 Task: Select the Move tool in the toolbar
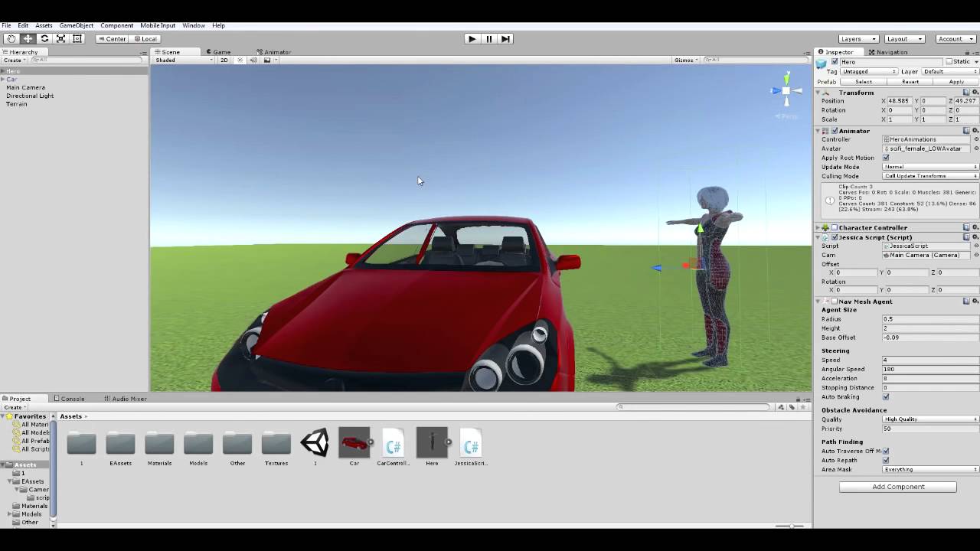pyautogui.click(x=28, y=38)
